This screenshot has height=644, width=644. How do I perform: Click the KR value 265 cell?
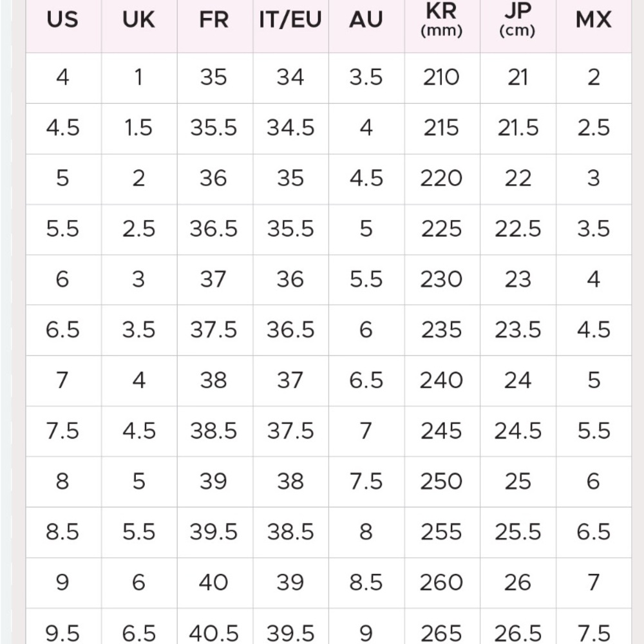442,627
